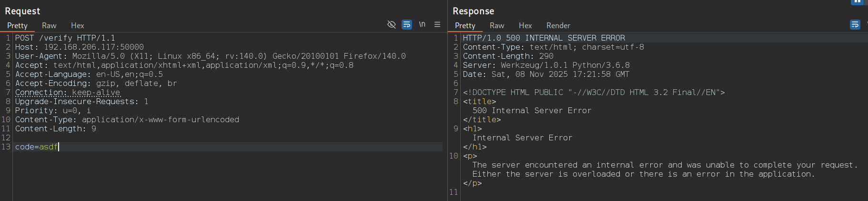Click the crossed-out eye icon in Request
Image resolution: width=868 pixels, height=201 pixels.
click(392, 24)
